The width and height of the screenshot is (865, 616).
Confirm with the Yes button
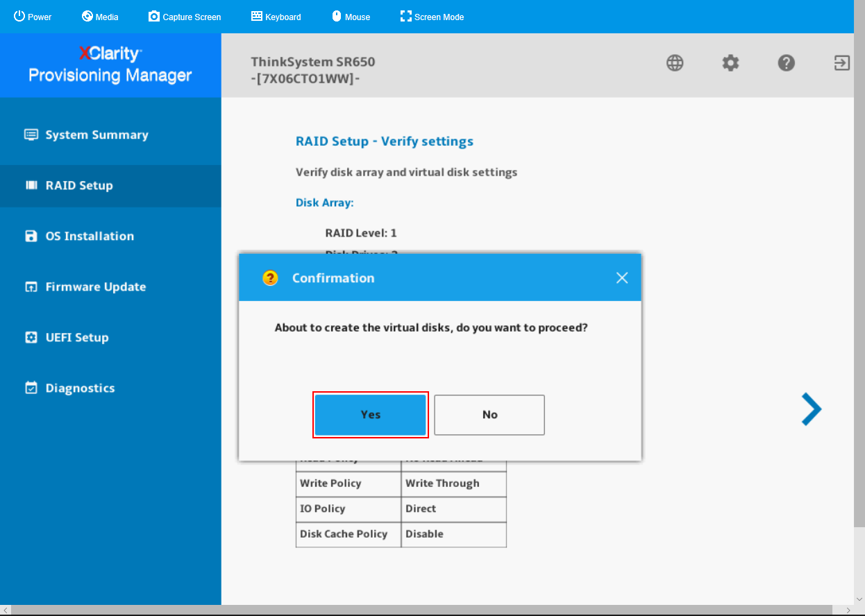point(370,415)
